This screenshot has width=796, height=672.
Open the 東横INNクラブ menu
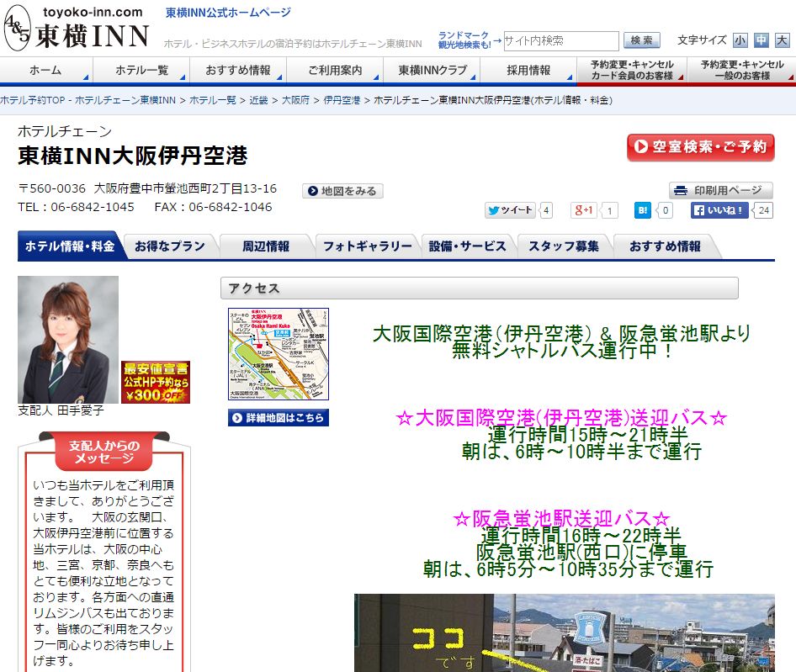pos(432,70)
